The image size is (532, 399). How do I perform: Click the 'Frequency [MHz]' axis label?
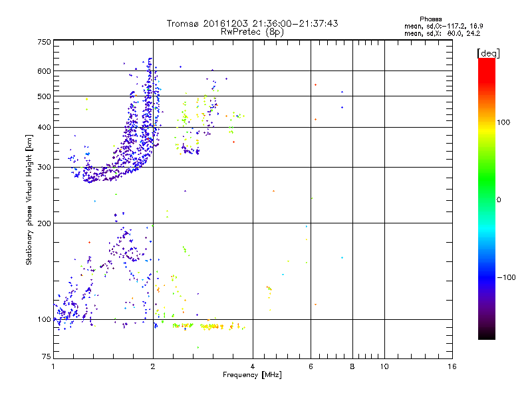pyautogui.click(x=252, y=375)
